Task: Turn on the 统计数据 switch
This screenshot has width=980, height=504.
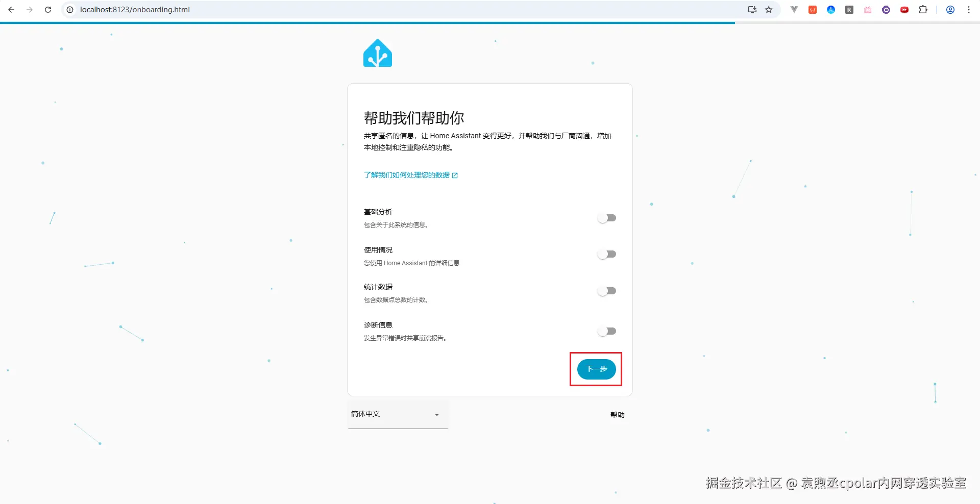Action: point(607,291)
